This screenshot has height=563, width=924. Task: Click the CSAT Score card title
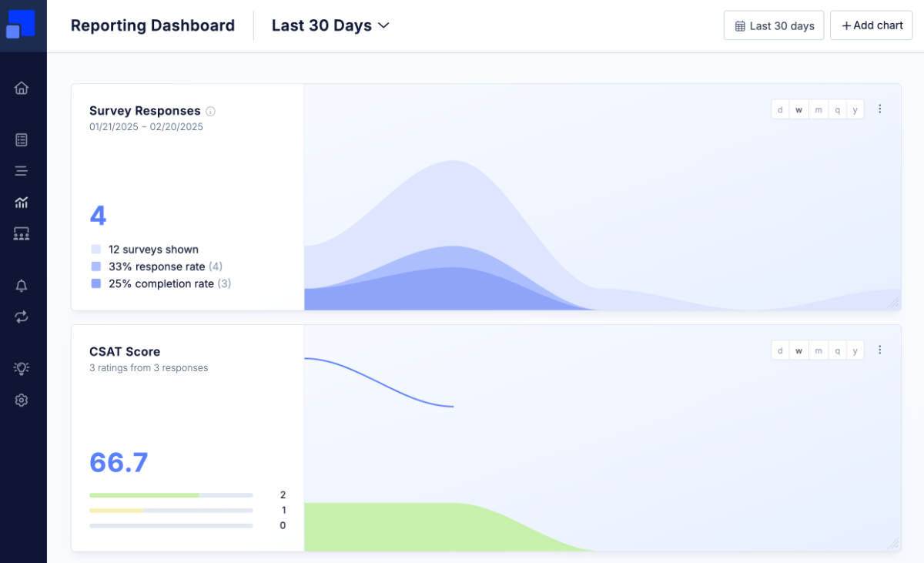coord(125,352)
